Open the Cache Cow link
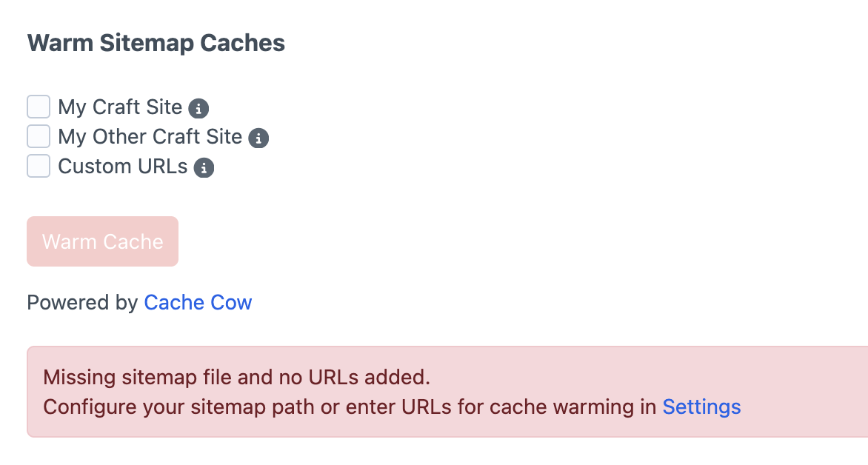 tap(198, 302)
